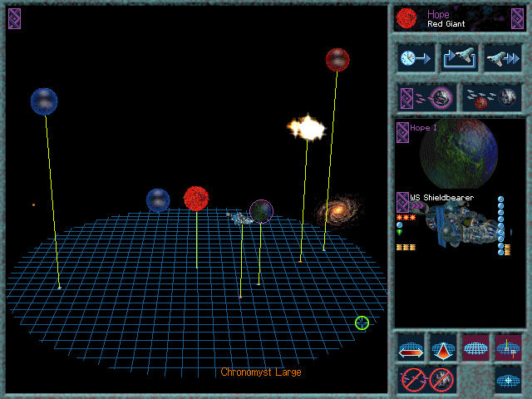Click the purple emblem beside WS Shieldbearer
Screen dimensions: 532x399
pyautogui.click(x=402, y=202)
